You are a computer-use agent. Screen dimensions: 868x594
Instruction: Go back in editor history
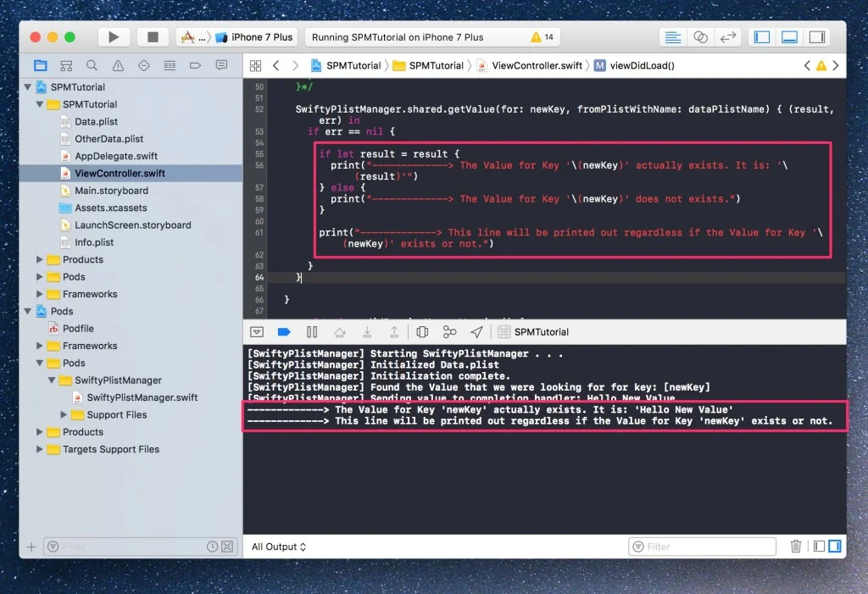pos(275,65)
